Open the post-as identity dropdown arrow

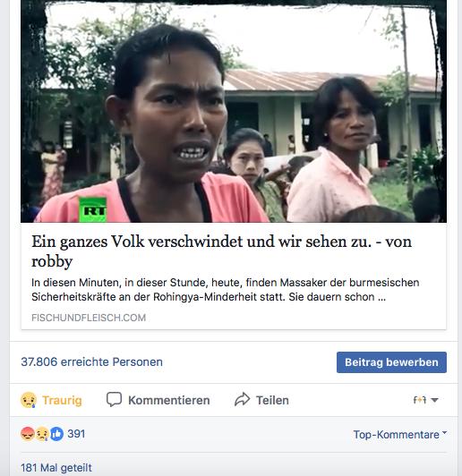(x=434, y=400)
